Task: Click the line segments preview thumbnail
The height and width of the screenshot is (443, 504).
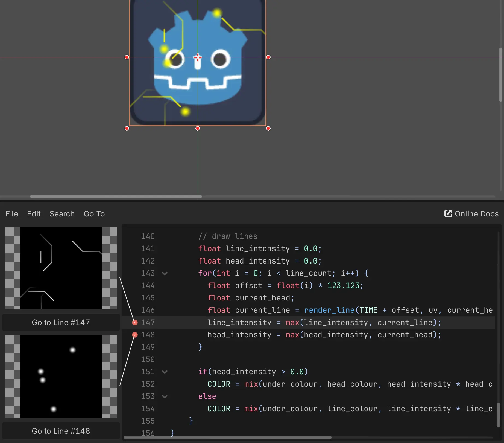Action: coord(61,268)
